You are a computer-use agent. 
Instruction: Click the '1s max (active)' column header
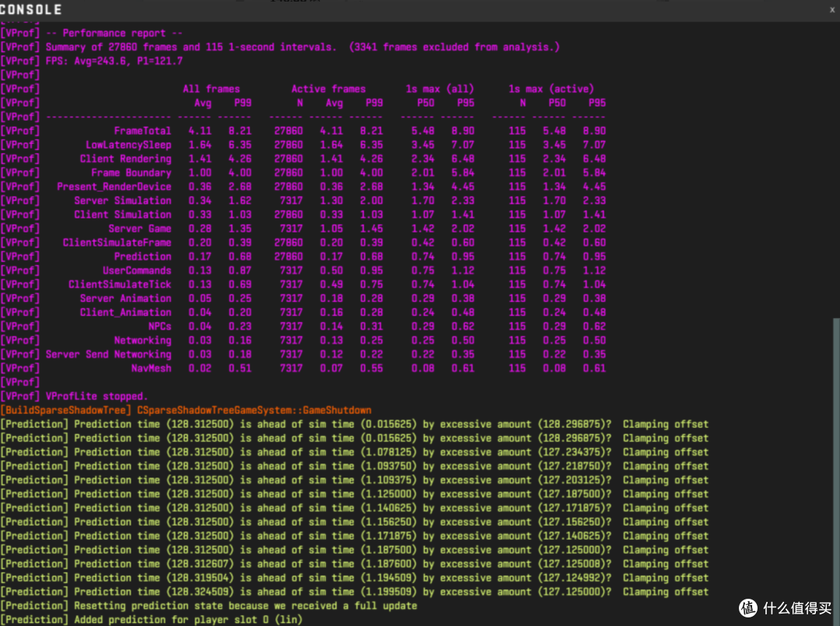tap(551, 89)
